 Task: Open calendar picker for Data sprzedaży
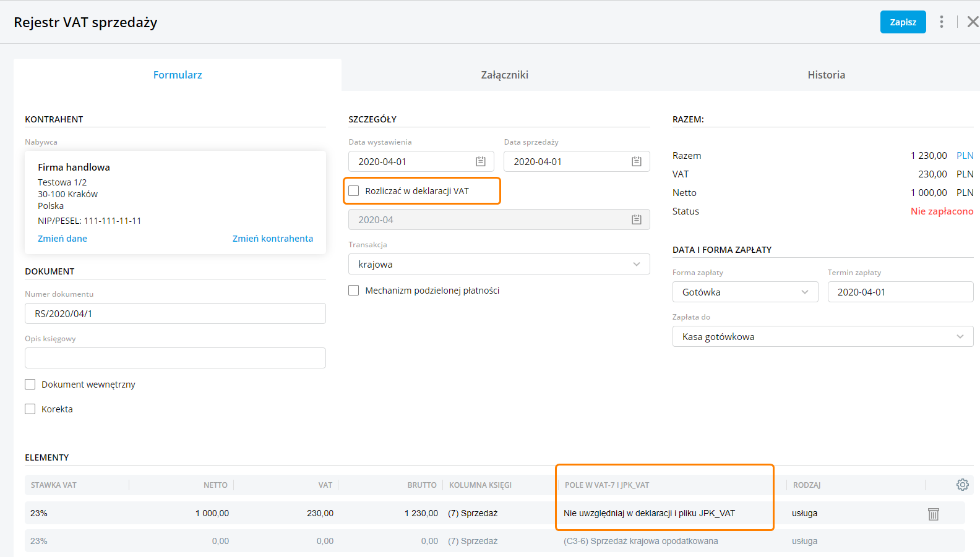[x=636, y=161]
